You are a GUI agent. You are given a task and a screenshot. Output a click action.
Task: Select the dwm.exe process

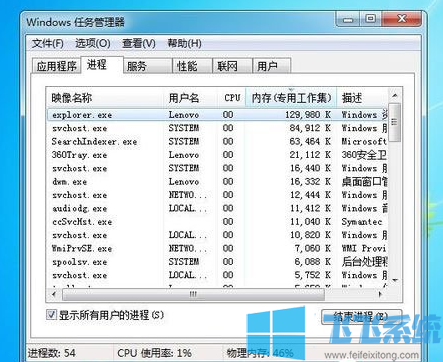(x=217, y=181)
